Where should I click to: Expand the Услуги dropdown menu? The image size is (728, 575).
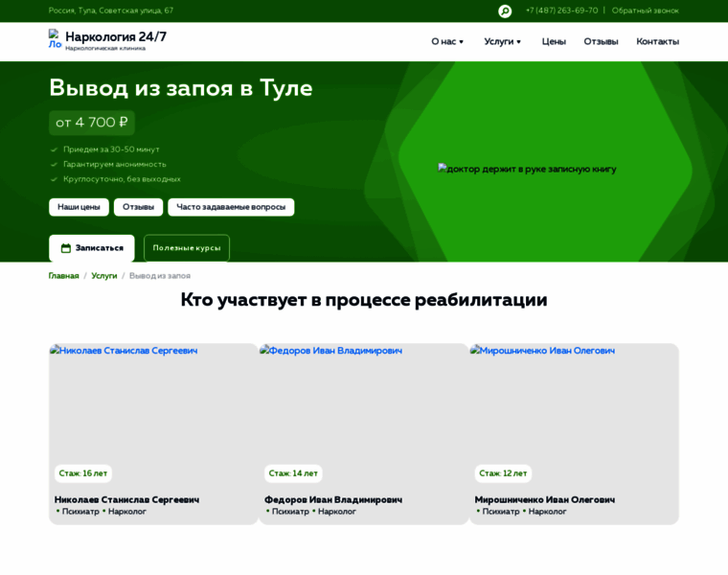pyautogui.click(x=503, y=41)
